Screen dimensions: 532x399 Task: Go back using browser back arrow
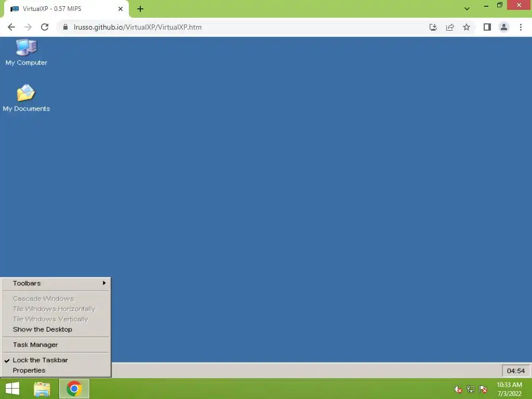click(11, 27)
